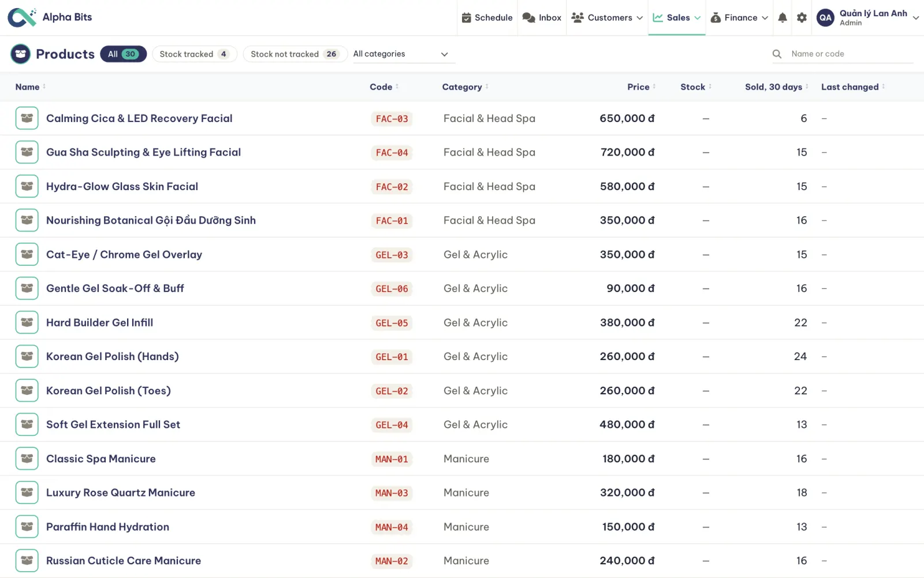
Task: Click the QA user avatar
Action: 825,18
